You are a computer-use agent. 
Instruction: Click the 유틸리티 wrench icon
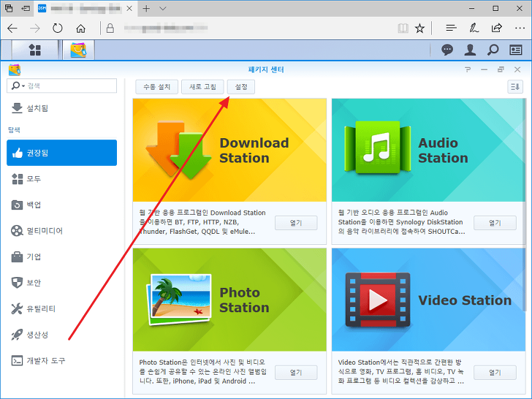tap(17, 308)
